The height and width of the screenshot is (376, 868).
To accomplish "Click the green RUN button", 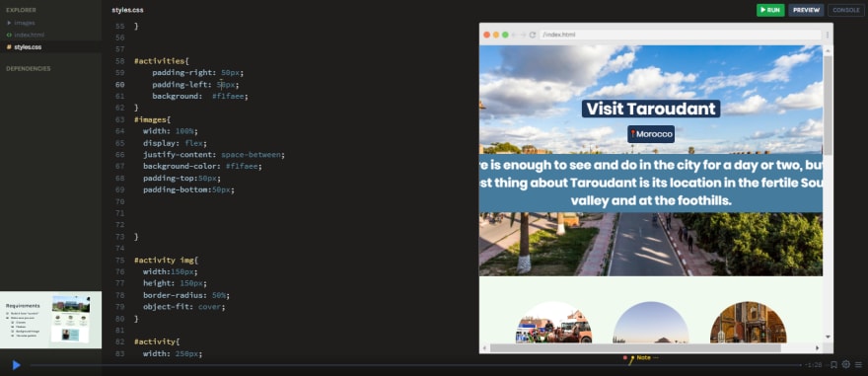I will [x=770, y=10].
